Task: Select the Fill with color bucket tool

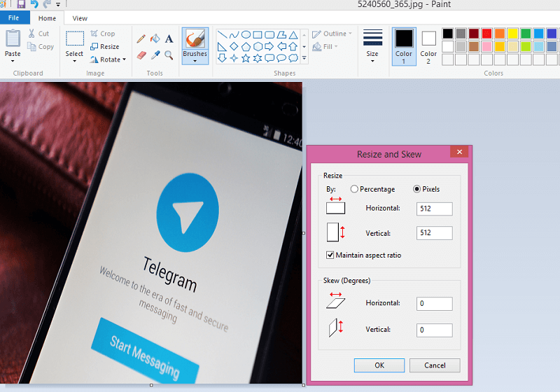Action: click(155, 38)
